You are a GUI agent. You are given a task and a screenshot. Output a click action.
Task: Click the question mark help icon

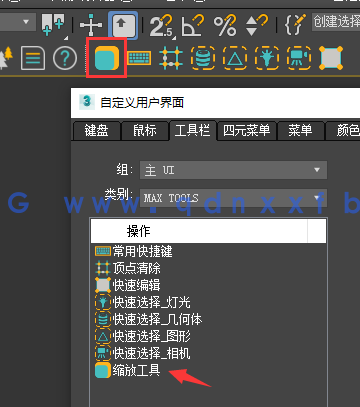(x=65, y=58)
